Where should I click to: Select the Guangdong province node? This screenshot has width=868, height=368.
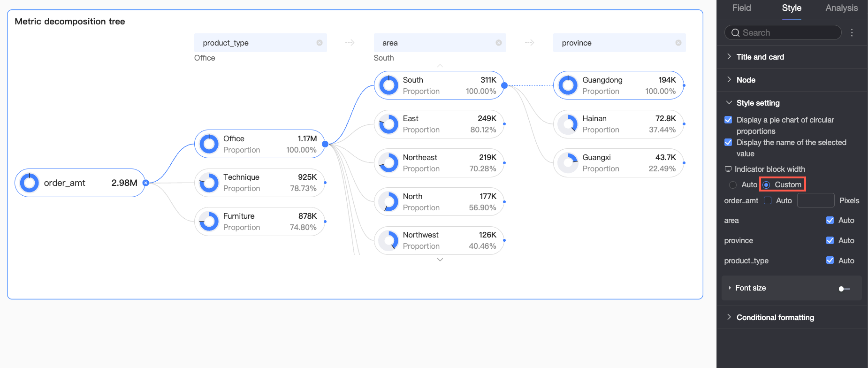(618, 85)
